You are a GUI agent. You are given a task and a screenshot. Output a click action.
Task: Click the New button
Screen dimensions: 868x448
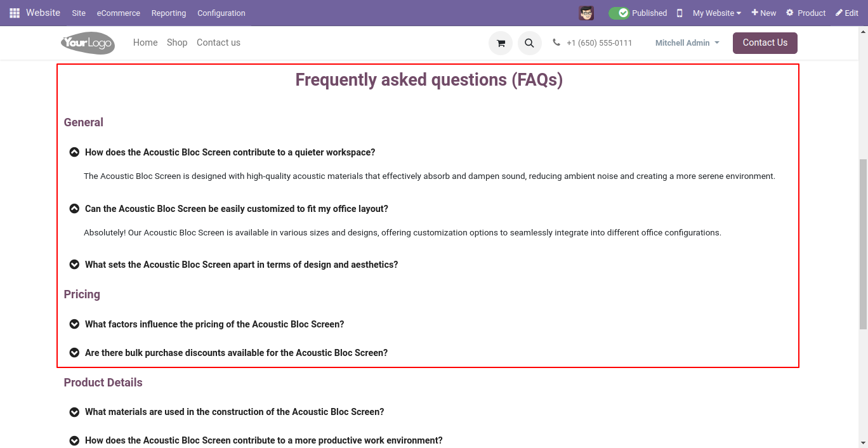coord(764,13)
